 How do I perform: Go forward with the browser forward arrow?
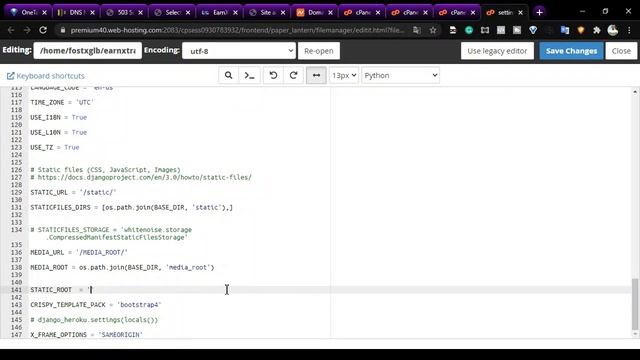(x=27, y=30)
